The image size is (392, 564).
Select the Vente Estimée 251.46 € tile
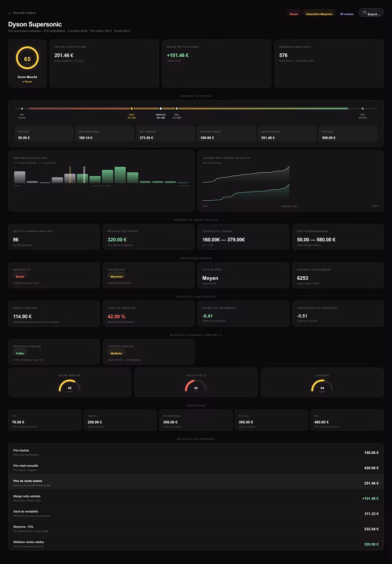coord(287,134)
